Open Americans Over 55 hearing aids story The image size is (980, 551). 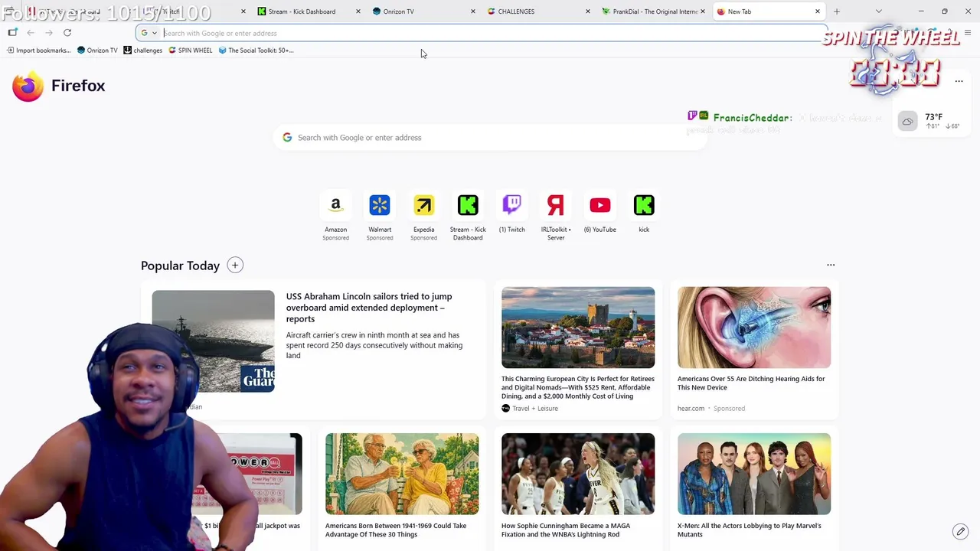751,383
